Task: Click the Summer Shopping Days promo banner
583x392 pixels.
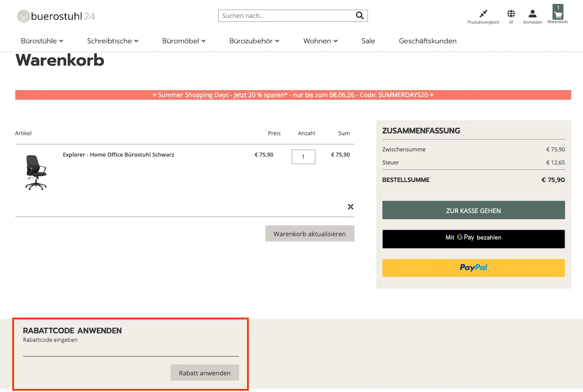Action: pyautogui.click(x=293, y=95)
